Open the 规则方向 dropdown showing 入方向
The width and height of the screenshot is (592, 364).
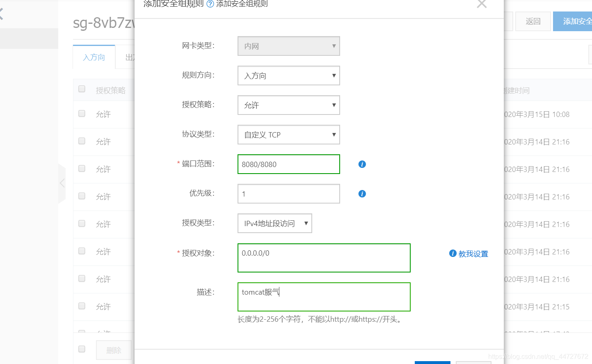[289, 76]
